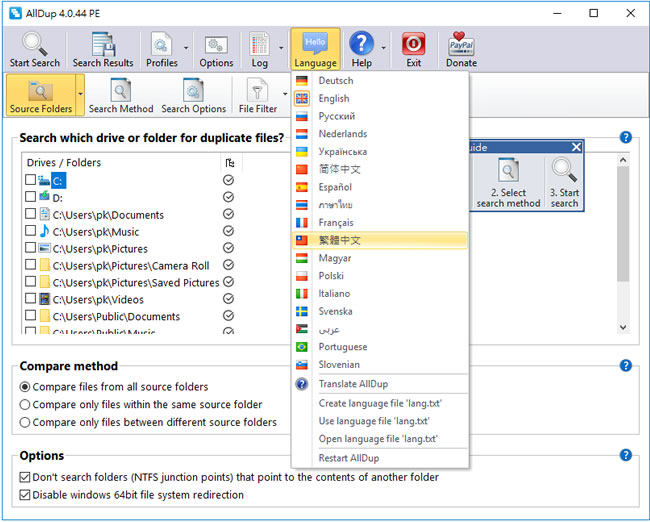
Task: Expand the Log dropdown arrow
Action: click(281, 48)
